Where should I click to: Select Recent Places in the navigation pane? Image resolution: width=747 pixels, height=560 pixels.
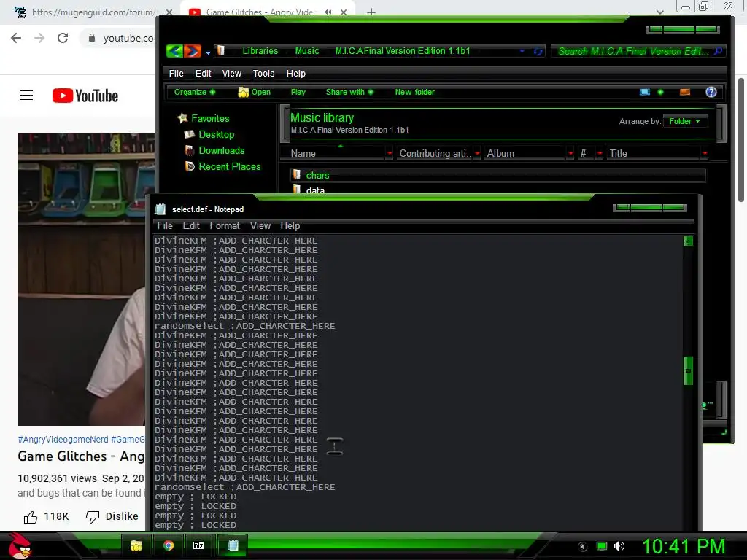click(222, 167)
